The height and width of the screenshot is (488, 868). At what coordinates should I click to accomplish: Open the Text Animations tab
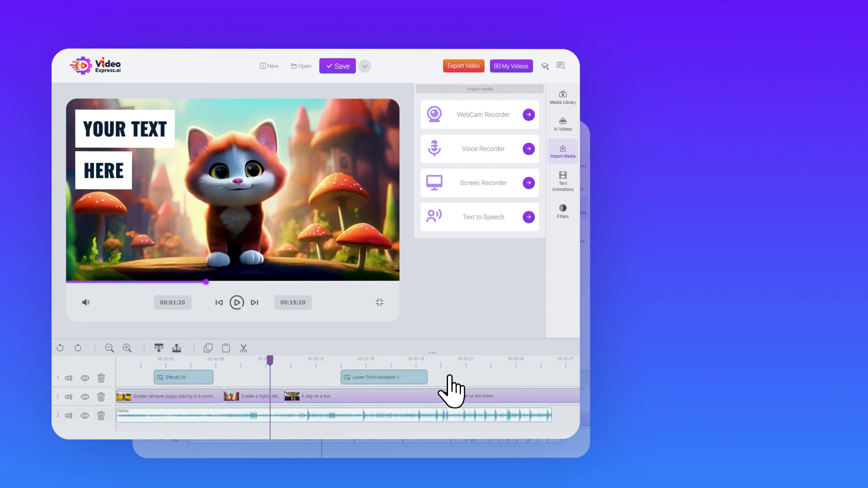click(562, 181)
